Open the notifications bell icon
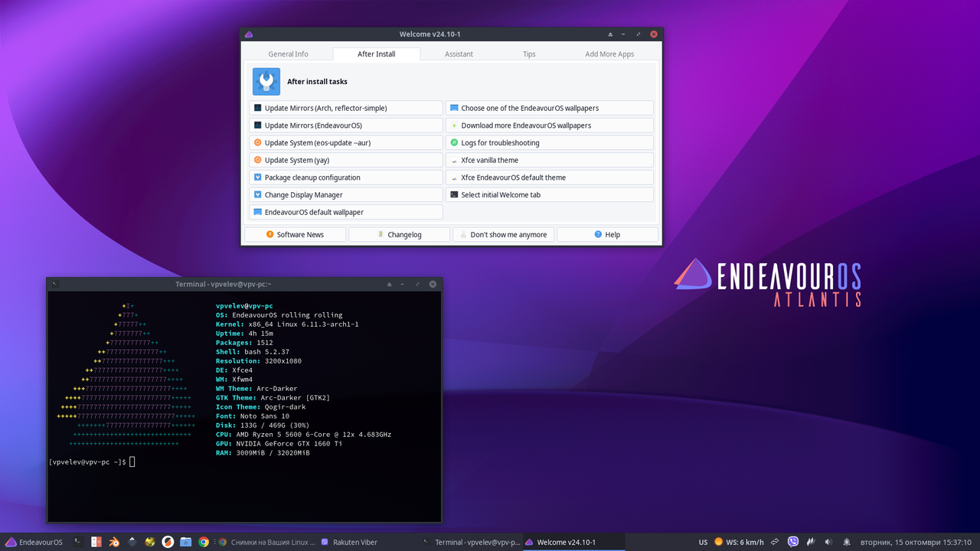Image resolution: width=980 pixels, height=551 pixels. [847, 542]
